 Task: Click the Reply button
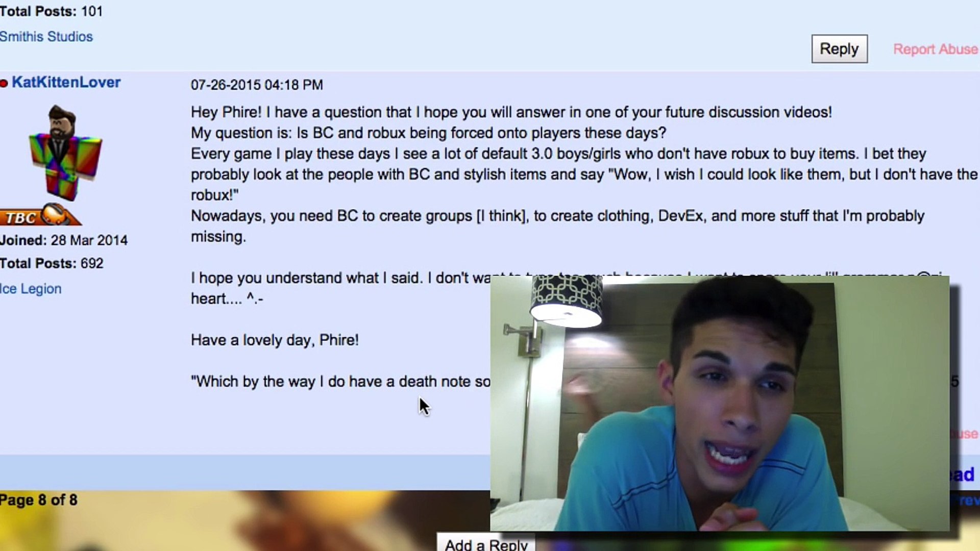coord(839,49)
